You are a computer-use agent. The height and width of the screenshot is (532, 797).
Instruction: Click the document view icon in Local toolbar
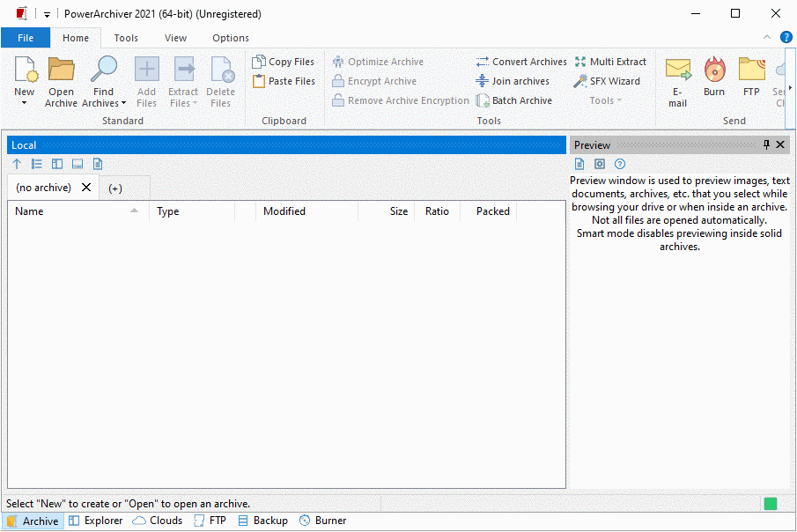[x=98, y=164]
